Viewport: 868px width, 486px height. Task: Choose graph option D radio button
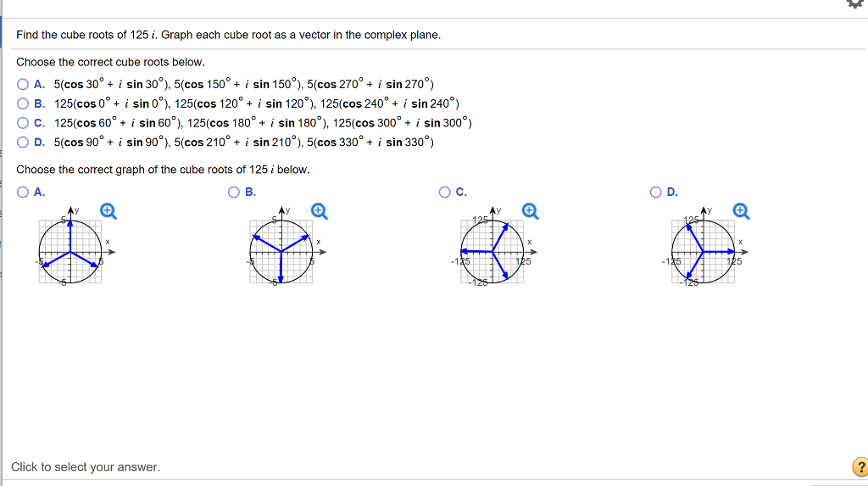coord(657,192)
